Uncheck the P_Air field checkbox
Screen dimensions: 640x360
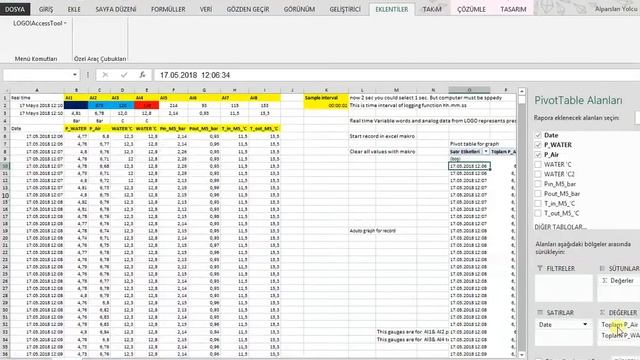(538, 154)
